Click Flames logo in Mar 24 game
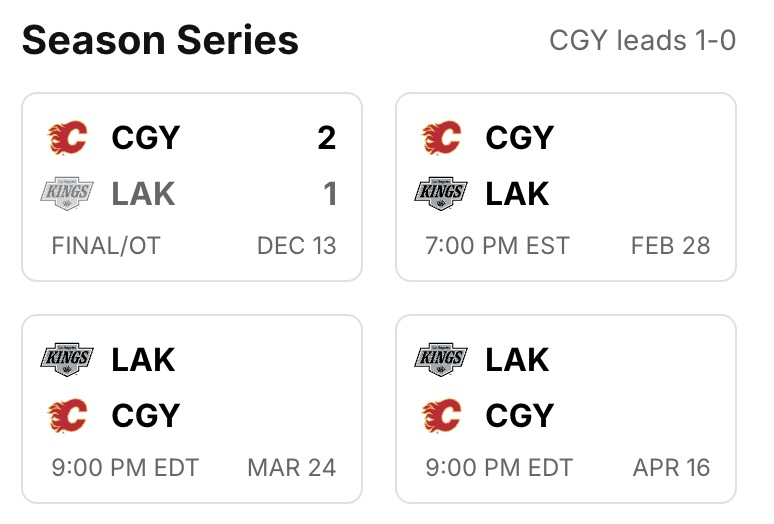Screen dimensions: 774x524 click(x=67, y=415)
